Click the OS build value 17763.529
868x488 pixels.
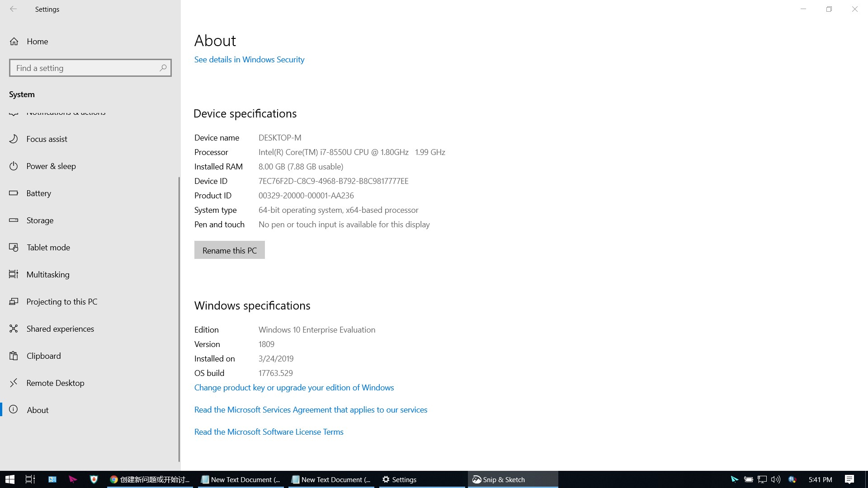click(x=276, y=373)
